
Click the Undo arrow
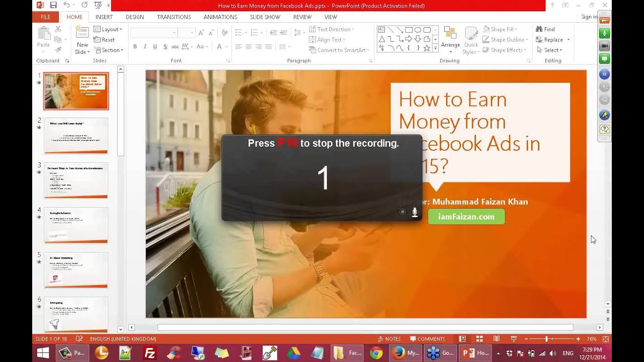(66, 6)
